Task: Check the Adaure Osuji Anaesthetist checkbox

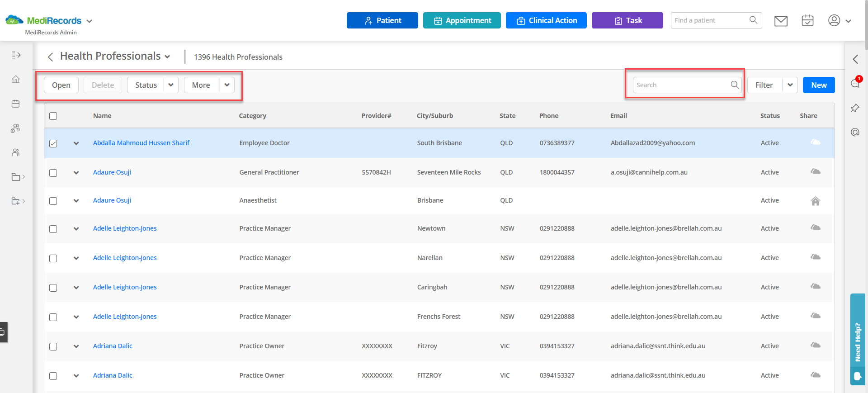Action: tap(53, 201)
